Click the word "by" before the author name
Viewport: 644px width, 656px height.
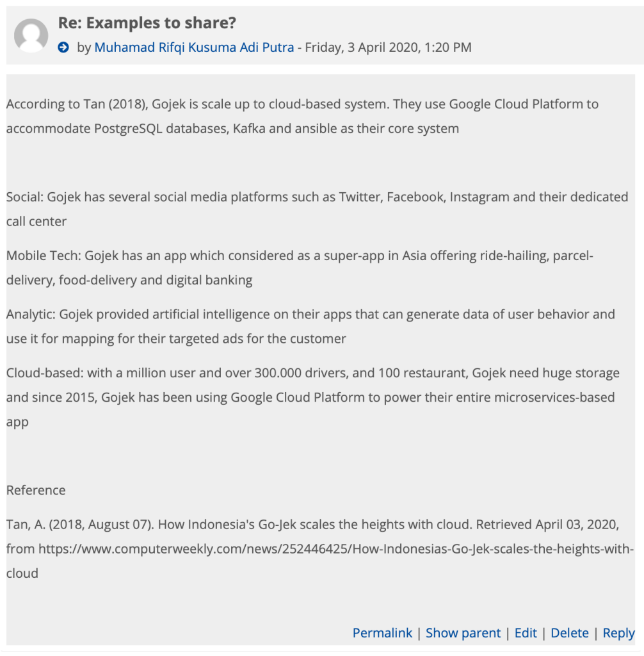[x=84, y=47]
